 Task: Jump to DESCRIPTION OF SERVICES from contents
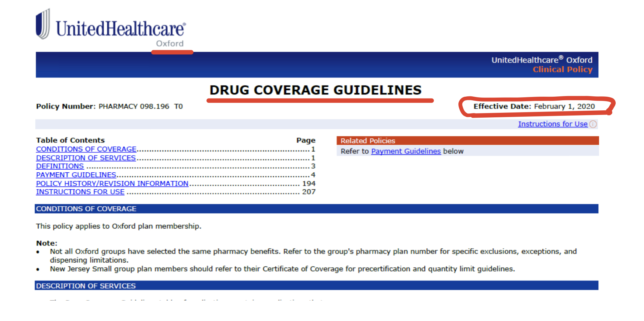tap(86, 158)
